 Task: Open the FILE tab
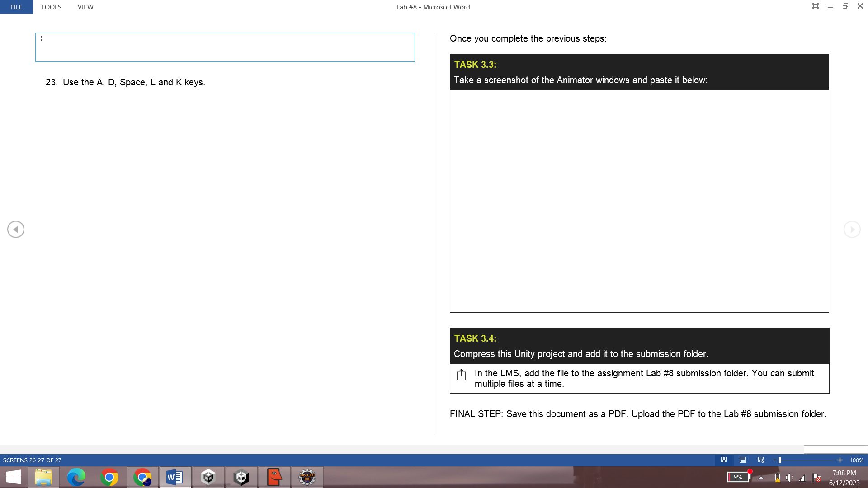click(x=16, y=7)
